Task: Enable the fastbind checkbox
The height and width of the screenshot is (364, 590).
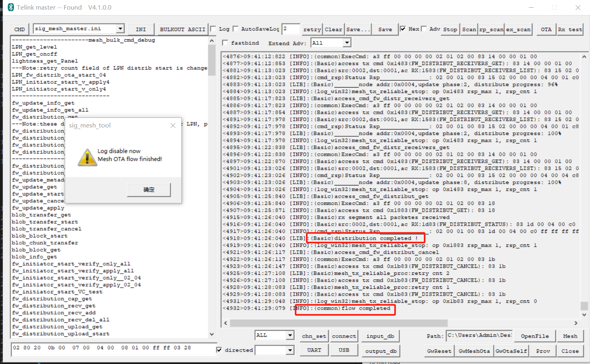Action: 225,43
